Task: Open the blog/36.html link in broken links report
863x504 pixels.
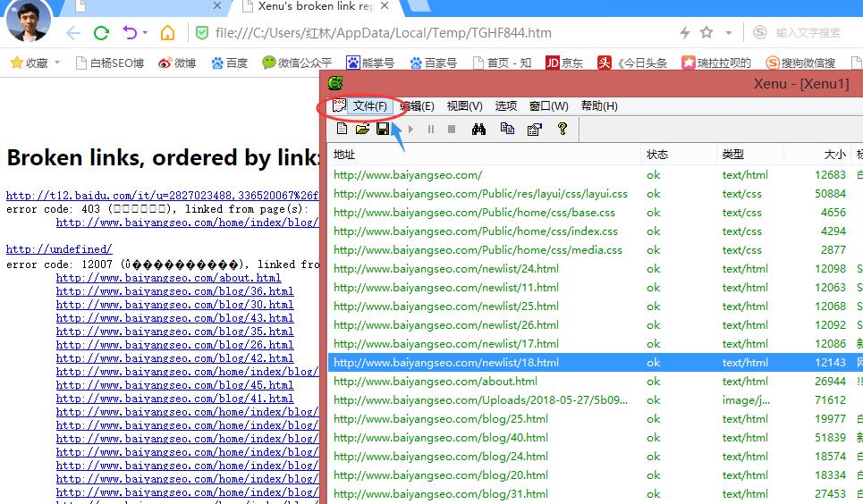Action: point(174,291)
